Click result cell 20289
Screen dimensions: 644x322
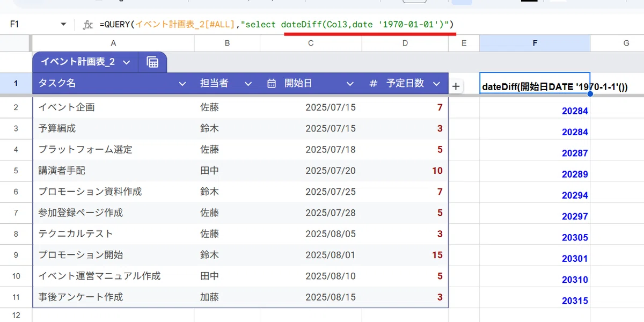tap(535, 171)
